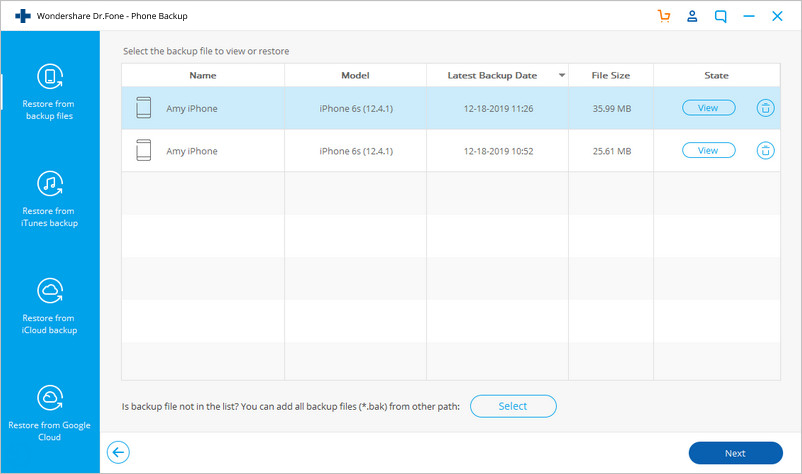The image size is (802, 474).
Task: Open Restore from iCloud backup section
Action: point(50,306)
